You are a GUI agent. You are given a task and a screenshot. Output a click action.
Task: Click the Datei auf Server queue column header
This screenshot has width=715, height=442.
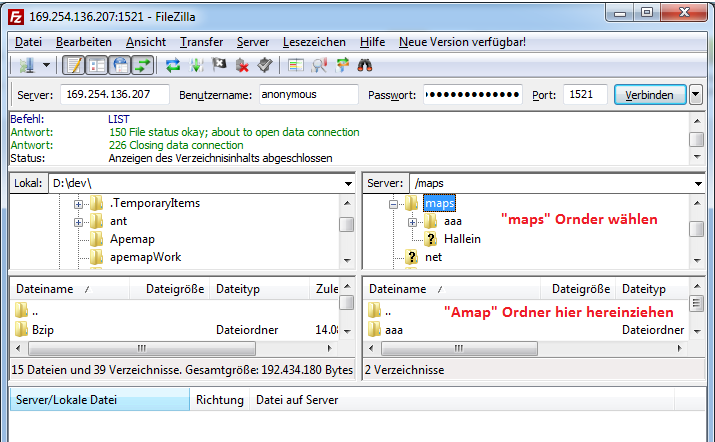coord(461,400)
